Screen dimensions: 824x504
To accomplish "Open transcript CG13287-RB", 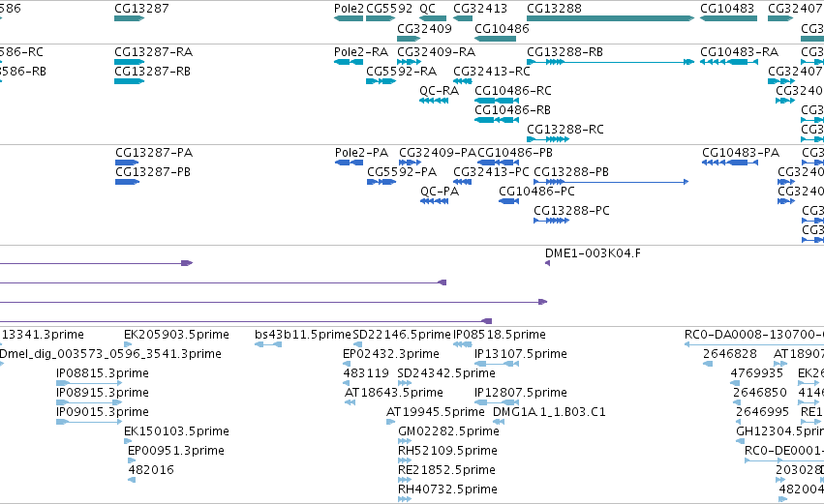I will (152, 72).
